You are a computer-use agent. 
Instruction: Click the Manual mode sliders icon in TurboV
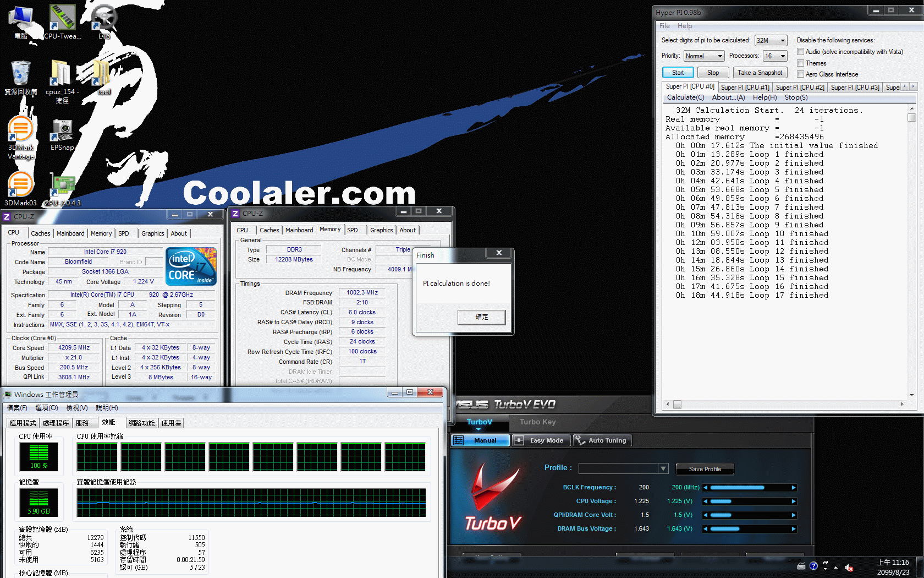coord(459,440)
